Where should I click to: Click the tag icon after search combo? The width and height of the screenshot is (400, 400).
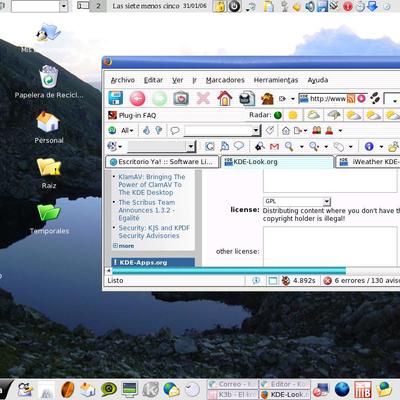point(270,130)
